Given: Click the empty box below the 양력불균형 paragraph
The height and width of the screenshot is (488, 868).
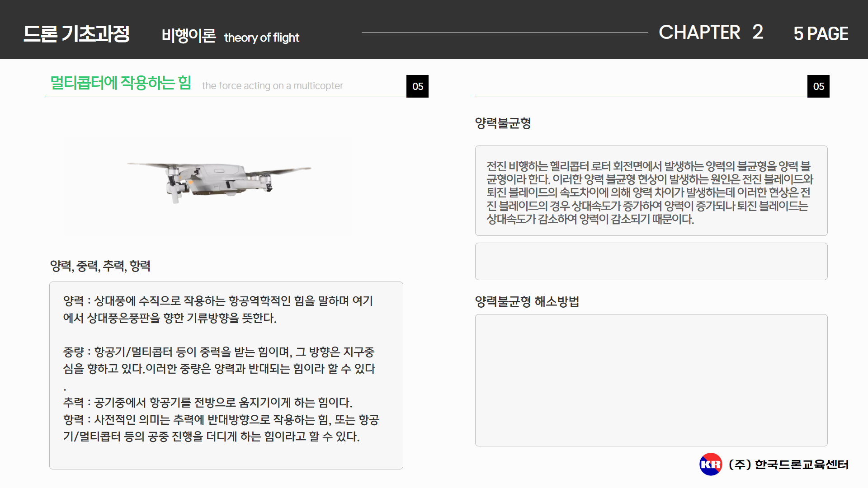Looking at the screenshot, I should pos(651,262).
